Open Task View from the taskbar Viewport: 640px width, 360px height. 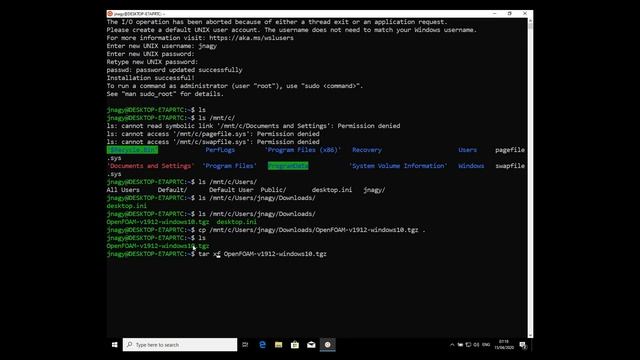(x=245, y=345)
